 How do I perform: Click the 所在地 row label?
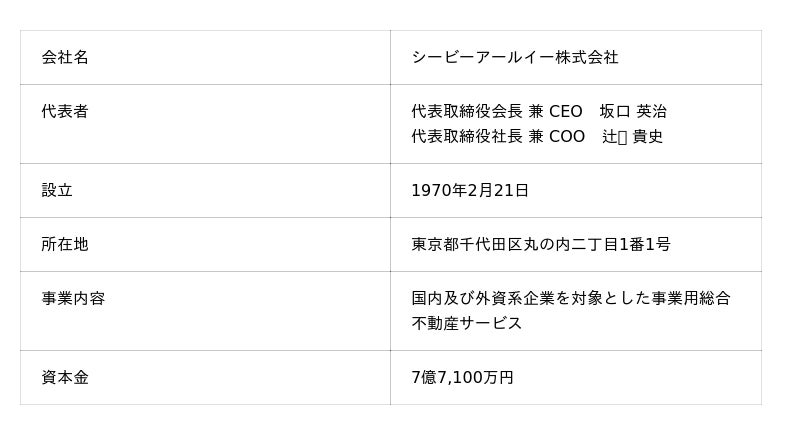click(x=65, y=245)
